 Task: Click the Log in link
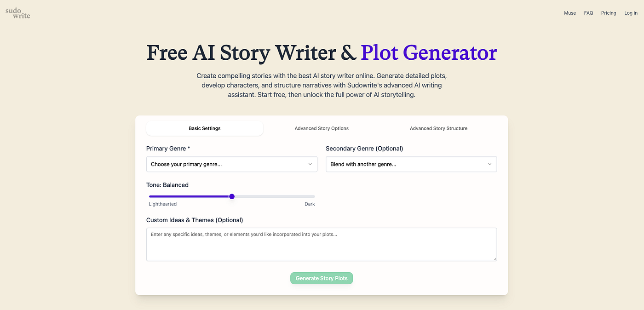pyautogui.click(x=631, y=13)
